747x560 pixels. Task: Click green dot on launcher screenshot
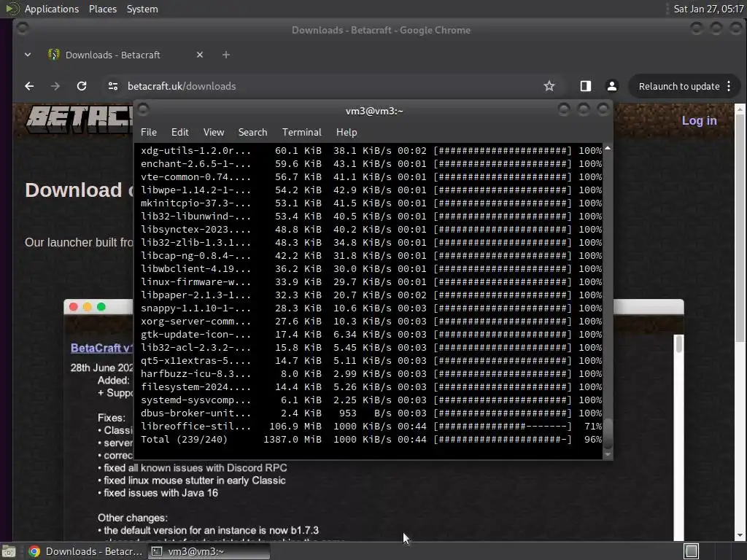pos(101,307)
